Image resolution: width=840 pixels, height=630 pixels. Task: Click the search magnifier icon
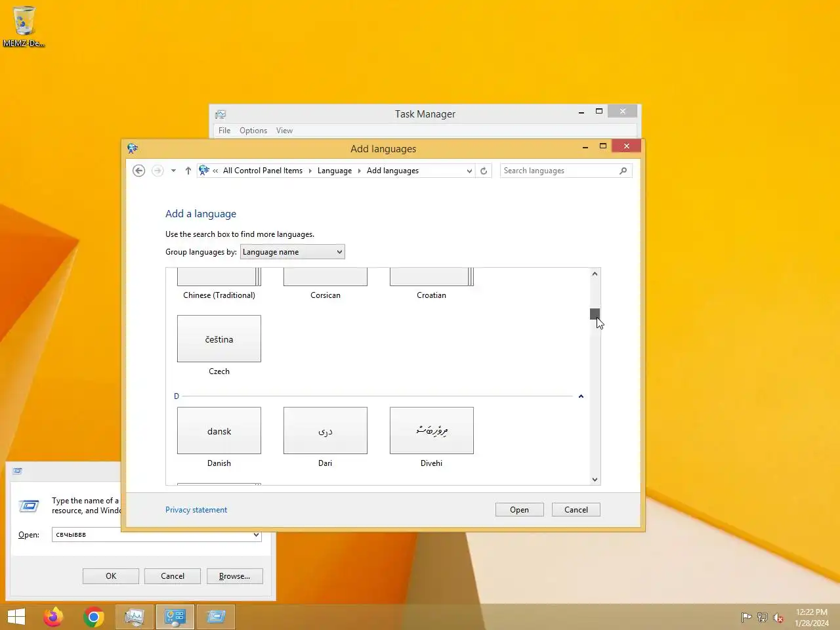(623, 171)
